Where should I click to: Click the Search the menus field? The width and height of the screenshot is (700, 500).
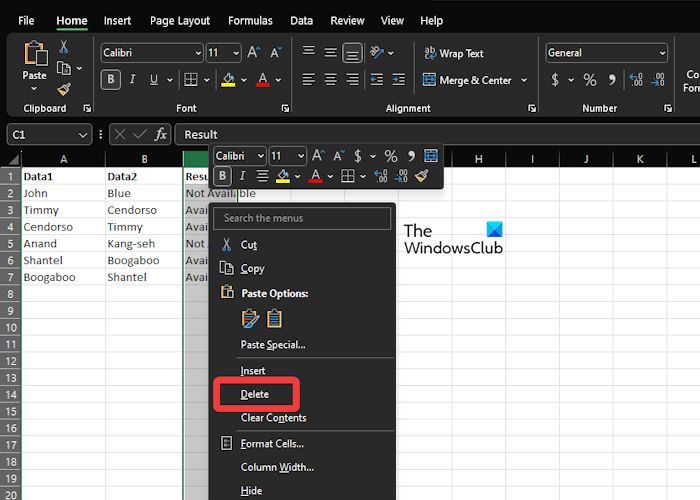(302, 217)
